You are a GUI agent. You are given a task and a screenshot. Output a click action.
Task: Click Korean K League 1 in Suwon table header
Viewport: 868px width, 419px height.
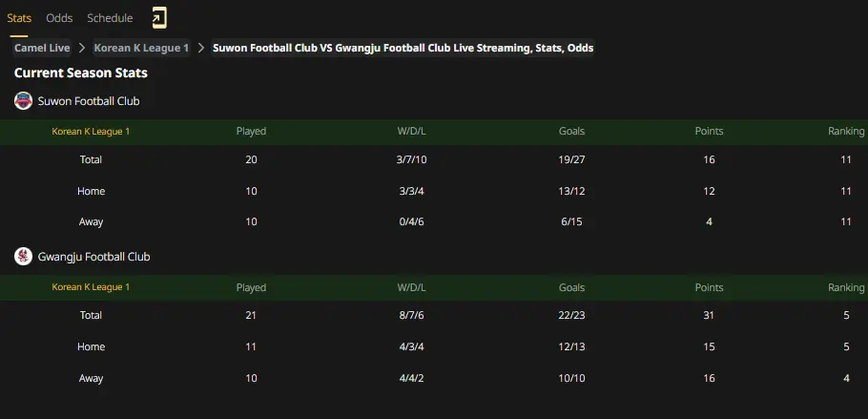(x=91, y=132)
